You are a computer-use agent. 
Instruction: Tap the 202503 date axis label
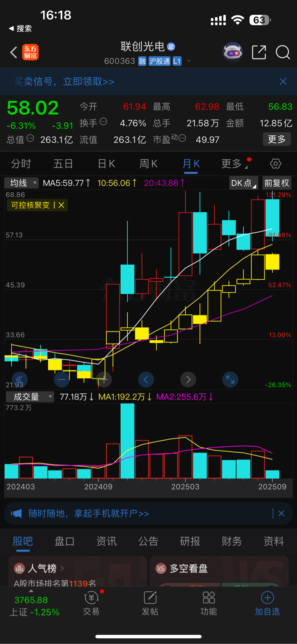(185, 487)
